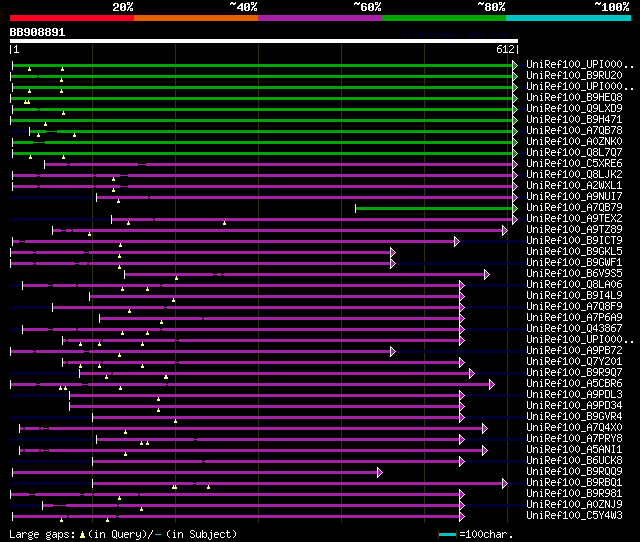This screenshot has width=640, height=542.
Task: Open hit UniRef100_C5XRE6
Action: 574,164
